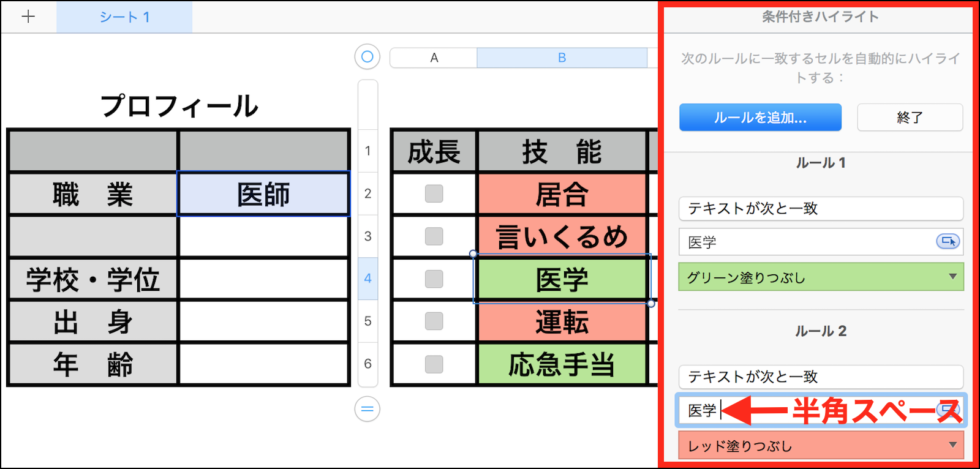Check the checkbox beside 応急手当

[x=434, y=364]
